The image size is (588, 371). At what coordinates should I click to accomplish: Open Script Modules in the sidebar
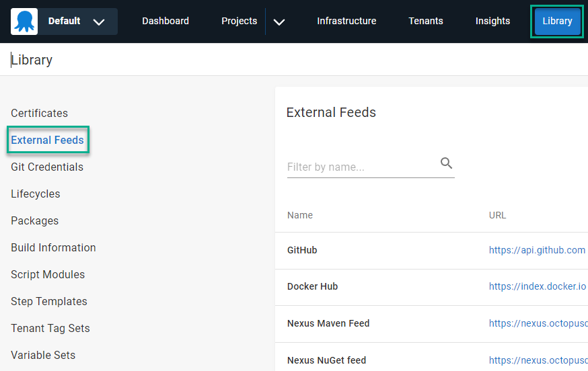(48, 275)
